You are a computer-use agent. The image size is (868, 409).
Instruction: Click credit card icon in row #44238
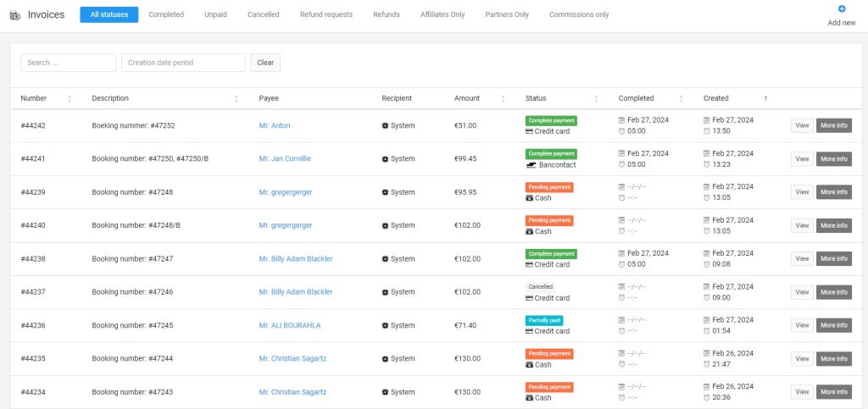pyautogui.click(x=529, y=265)
